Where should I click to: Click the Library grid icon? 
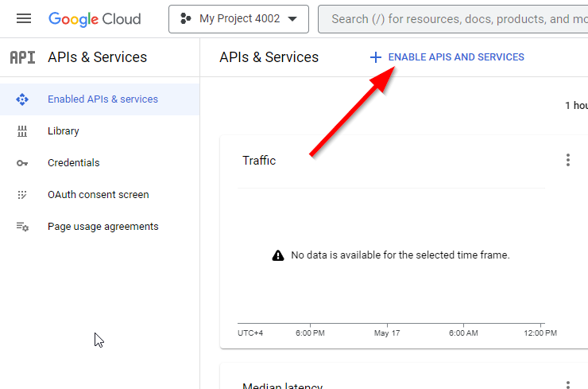(x=22, y=131)
